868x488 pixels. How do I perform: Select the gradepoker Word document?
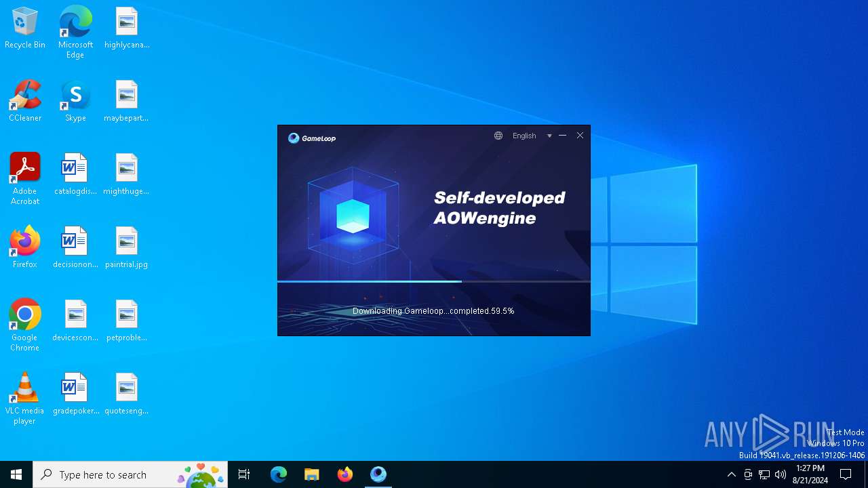pyautogui.click(x=75, y=394)
